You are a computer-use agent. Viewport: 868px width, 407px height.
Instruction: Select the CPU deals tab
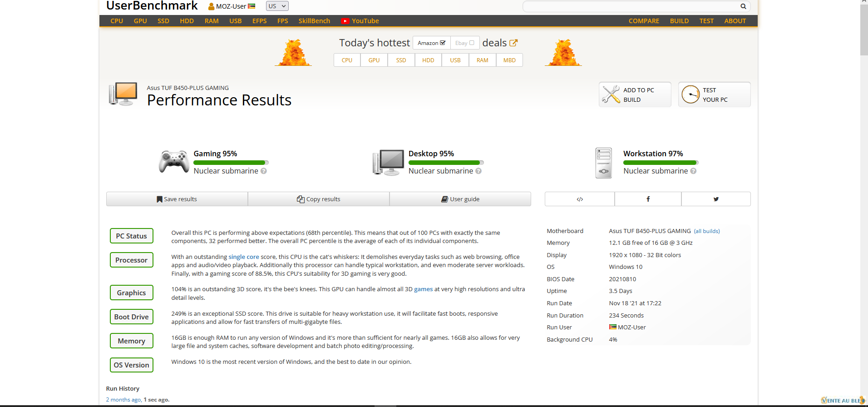tap(347, 60)
